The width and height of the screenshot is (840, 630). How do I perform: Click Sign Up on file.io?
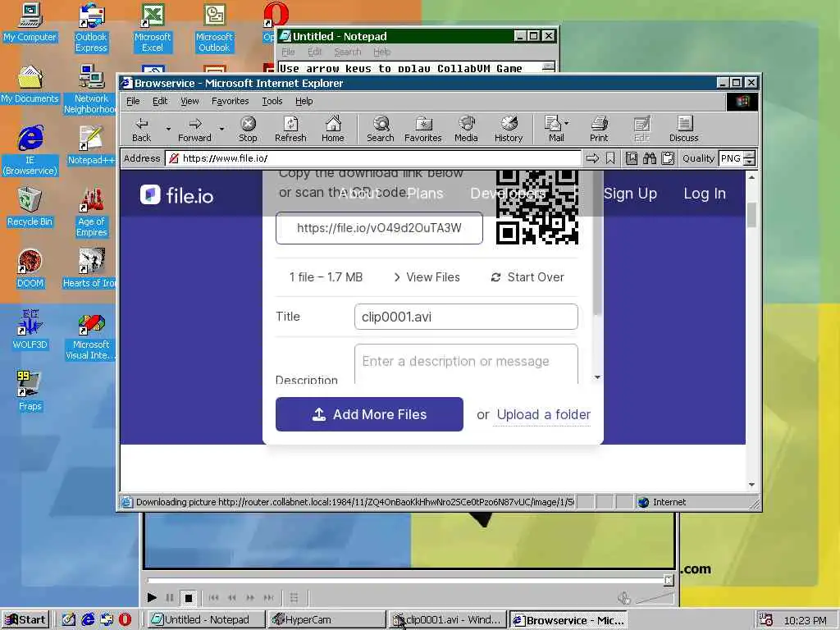(630, 194)
